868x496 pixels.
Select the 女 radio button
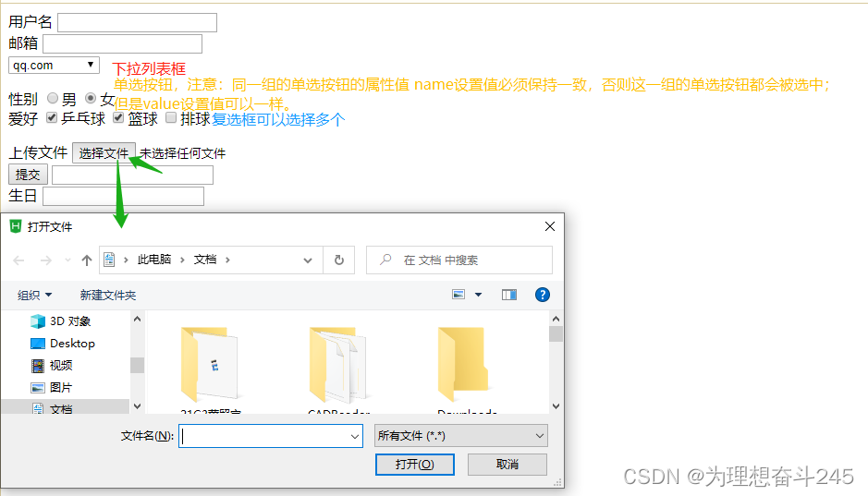pyautogui.click(x=91, y=98)
